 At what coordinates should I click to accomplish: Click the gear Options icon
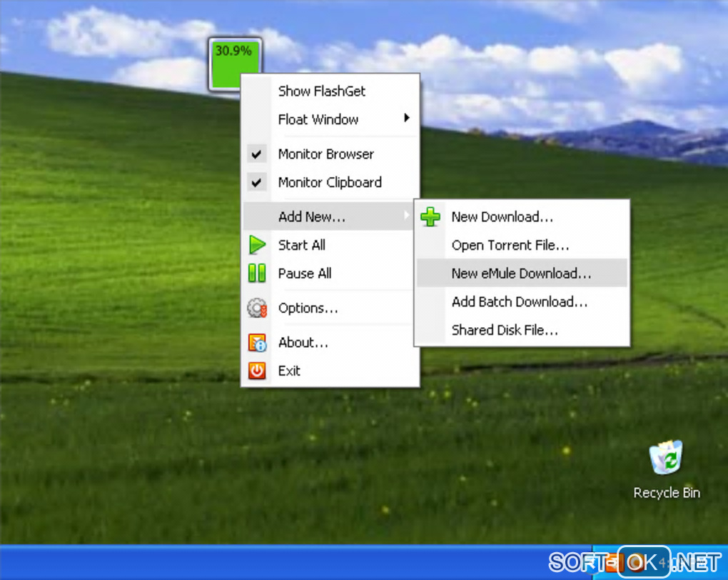coord(257,308)
